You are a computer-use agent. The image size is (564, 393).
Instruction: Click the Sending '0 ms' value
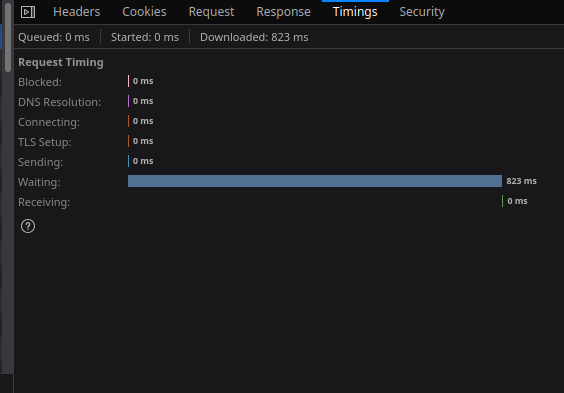coord(143,161)
